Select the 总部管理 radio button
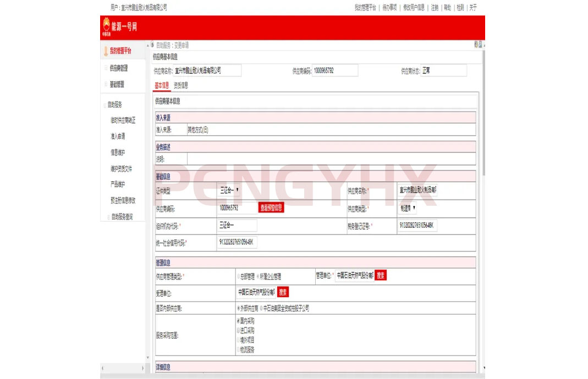The width and height of the screenshot is (588, 379). point(238,276)
